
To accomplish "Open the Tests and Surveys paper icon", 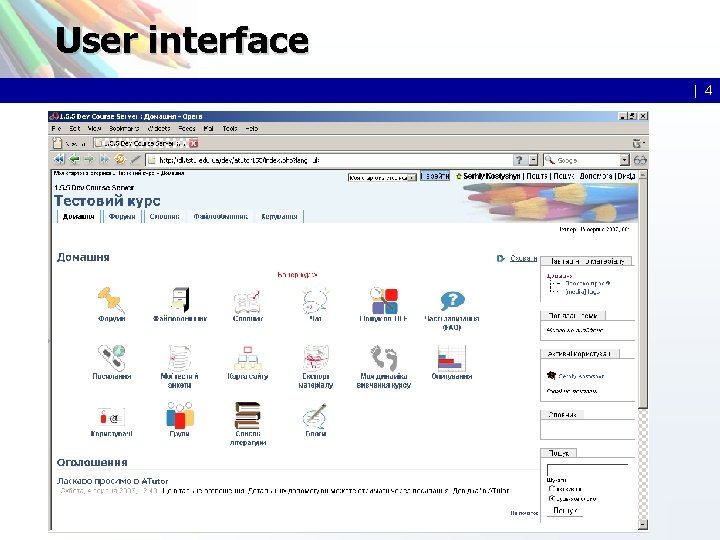I will 180,358.
